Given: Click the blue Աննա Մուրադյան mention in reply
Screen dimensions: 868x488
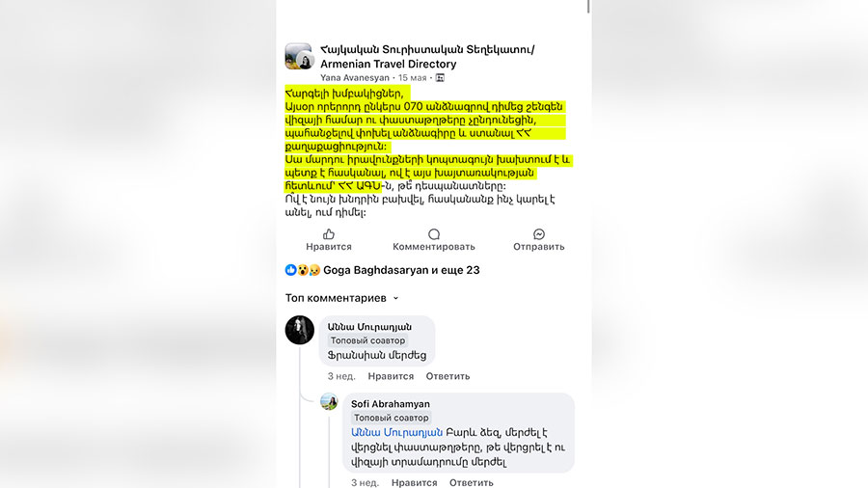Looking at the screenshot, I should pyautogui.click(x=397, y=432).
